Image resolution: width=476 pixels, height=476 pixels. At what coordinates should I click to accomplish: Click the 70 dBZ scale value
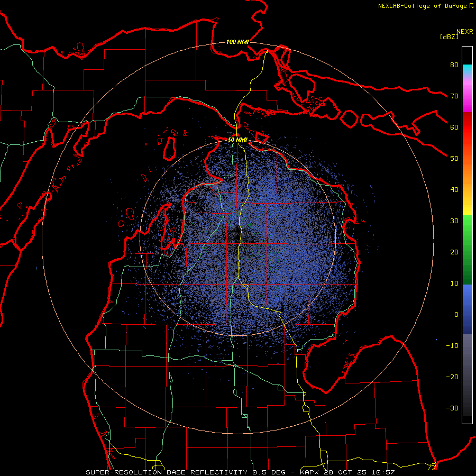pos(454,96)
